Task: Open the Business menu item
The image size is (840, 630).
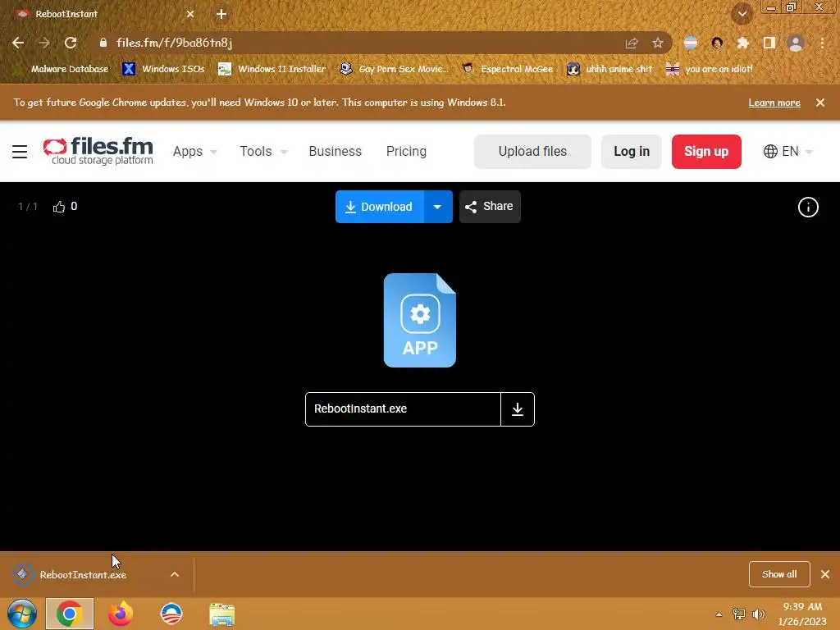Action: tap(335, 152)
